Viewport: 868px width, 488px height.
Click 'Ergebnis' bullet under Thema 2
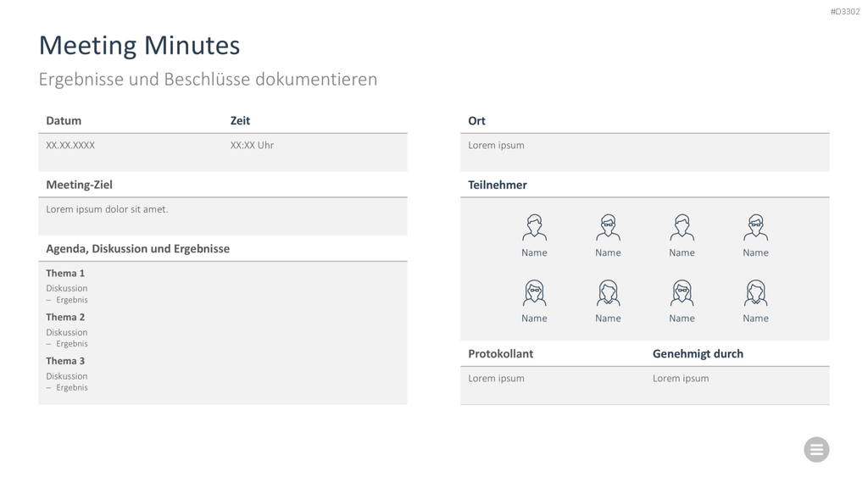tap(72, 344)
